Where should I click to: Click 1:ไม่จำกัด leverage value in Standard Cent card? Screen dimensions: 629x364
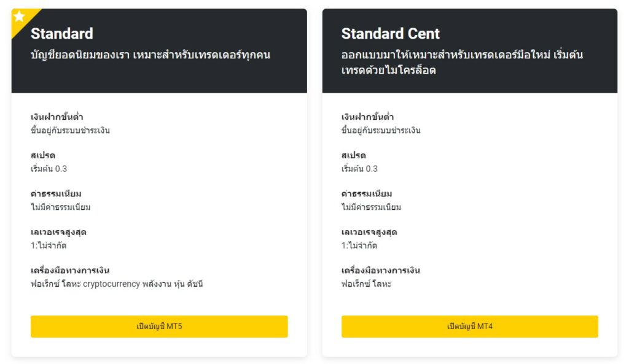359,246
